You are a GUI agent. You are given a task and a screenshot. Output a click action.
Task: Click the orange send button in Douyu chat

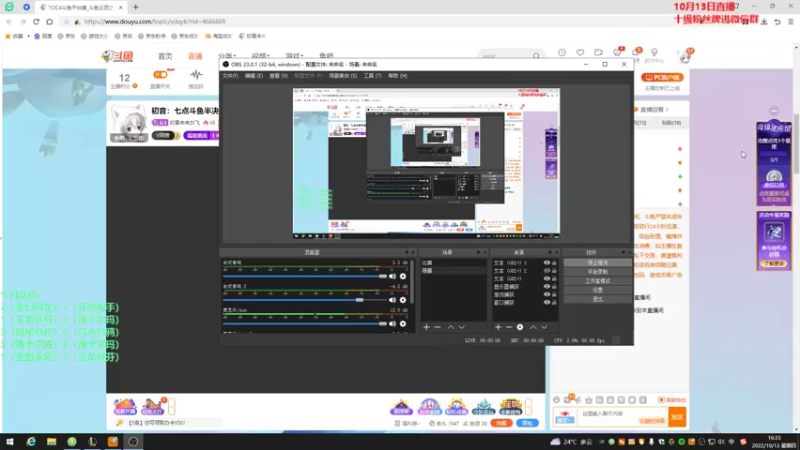(x=677, y=417)
